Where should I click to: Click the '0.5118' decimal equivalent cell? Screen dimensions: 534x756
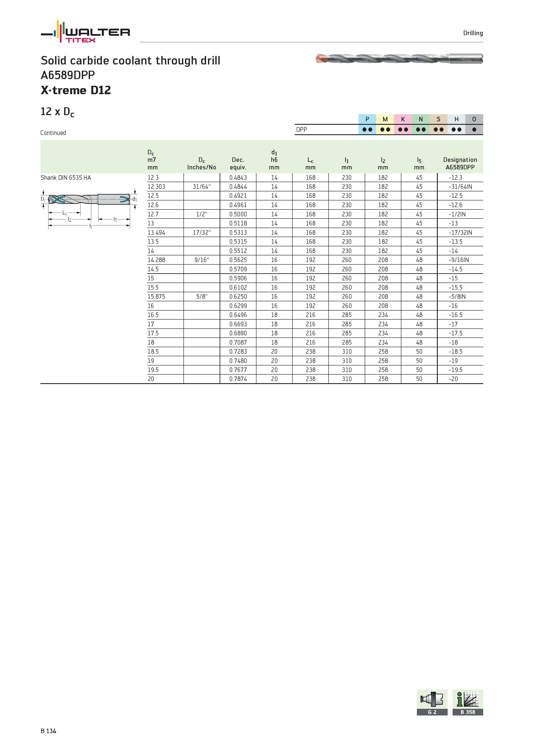[238, 223]
